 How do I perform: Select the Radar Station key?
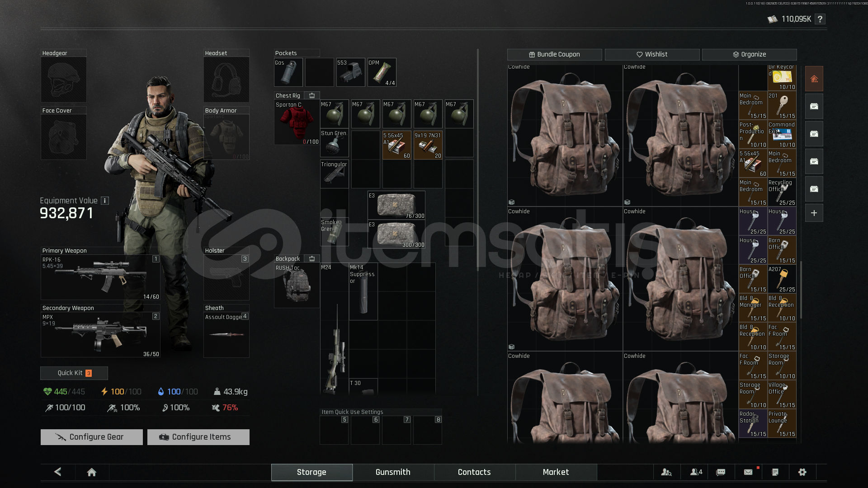[753, 423]
